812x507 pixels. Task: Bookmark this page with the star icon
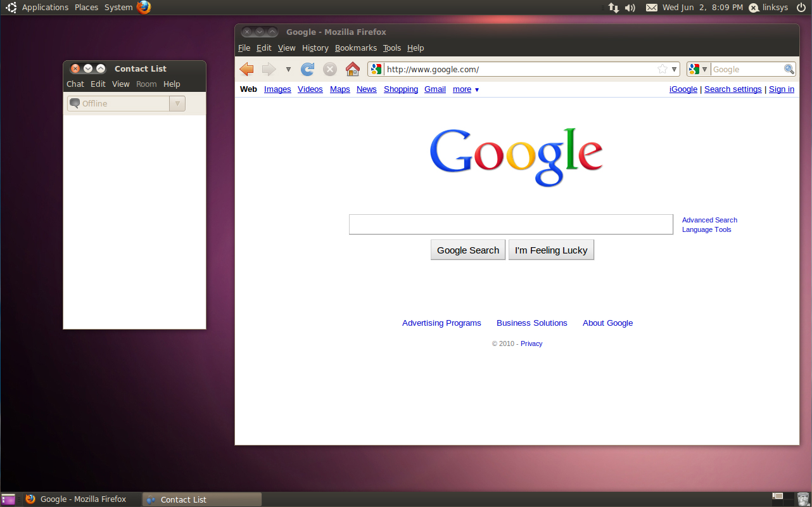[x=663, y=69]
